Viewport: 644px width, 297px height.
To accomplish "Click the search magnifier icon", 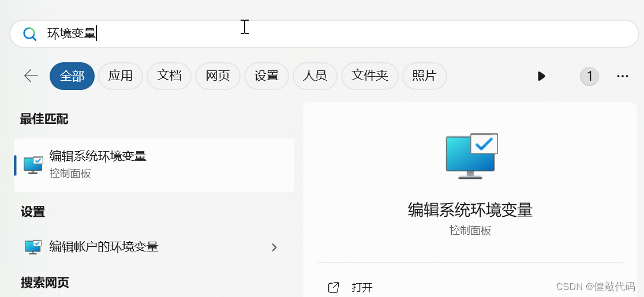I will (x=30, y=33).
